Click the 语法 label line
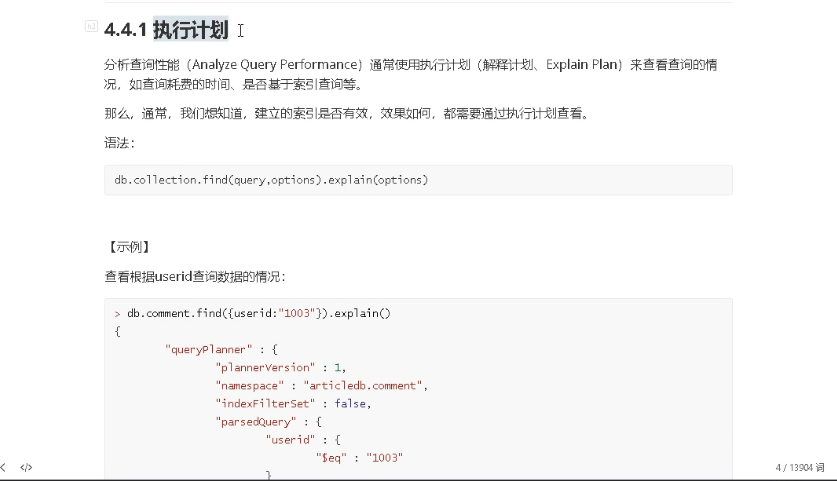 click(120, 143)
